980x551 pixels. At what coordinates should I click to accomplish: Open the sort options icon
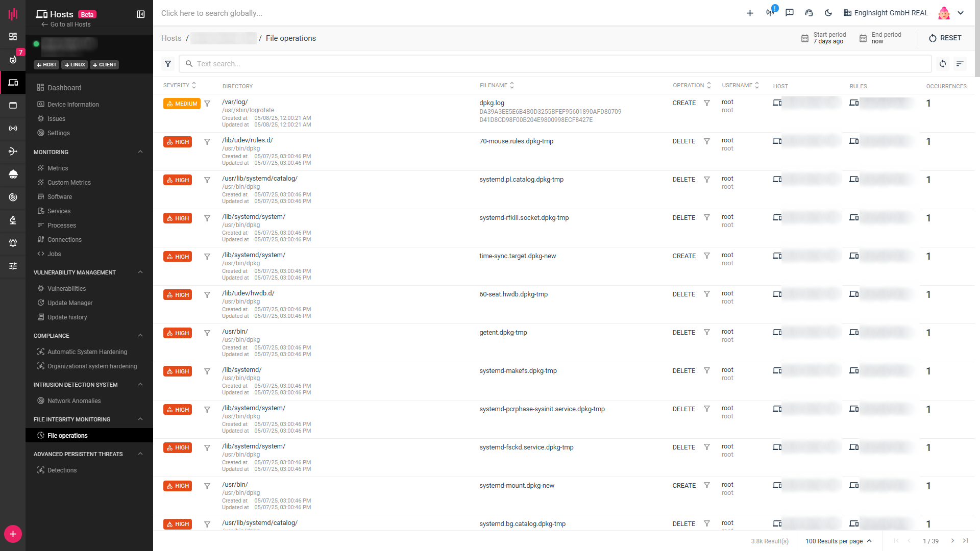tap(960, 64)
